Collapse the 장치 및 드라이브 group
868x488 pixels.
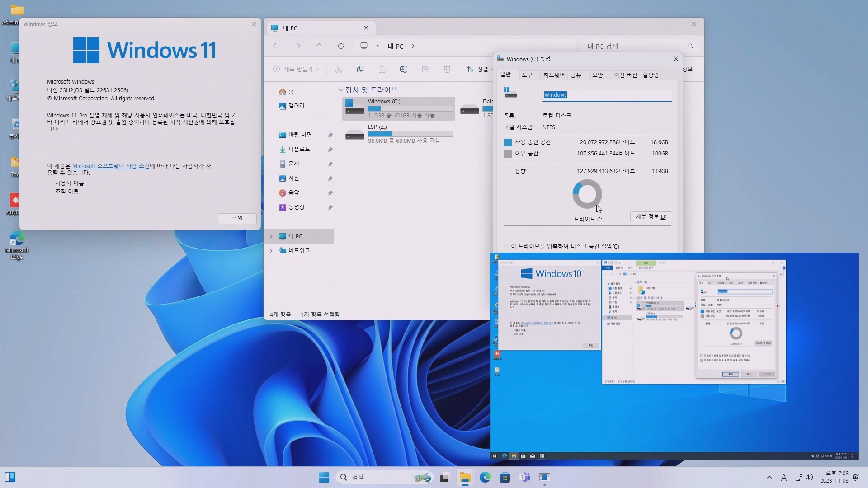tap(341, 90)
